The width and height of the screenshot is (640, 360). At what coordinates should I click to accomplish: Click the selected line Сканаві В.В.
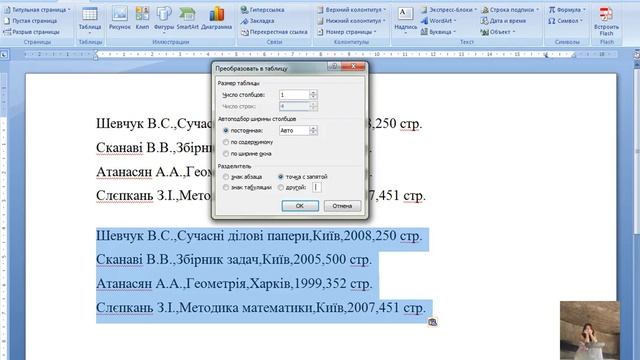(234, 260)
